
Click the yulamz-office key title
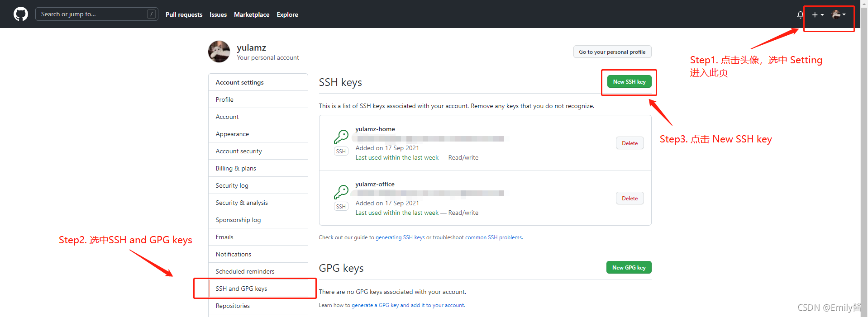coord(375,184)
